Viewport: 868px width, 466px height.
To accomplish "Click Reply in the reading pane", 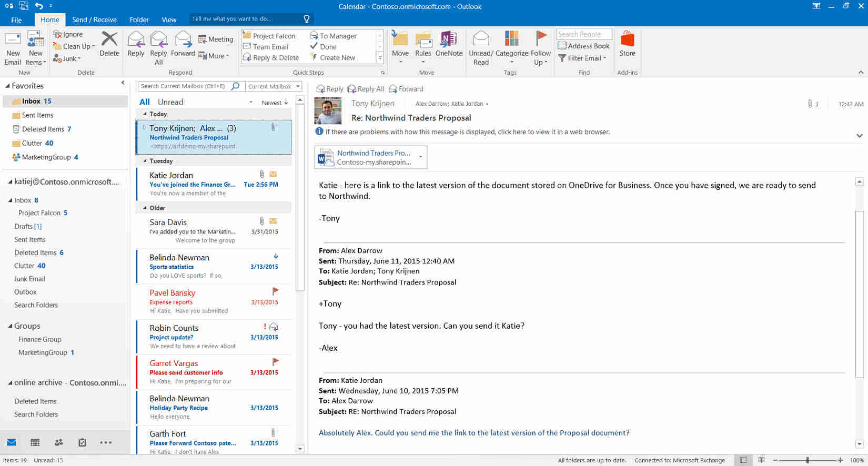I will pyautogui.click(x=330, y=89).
